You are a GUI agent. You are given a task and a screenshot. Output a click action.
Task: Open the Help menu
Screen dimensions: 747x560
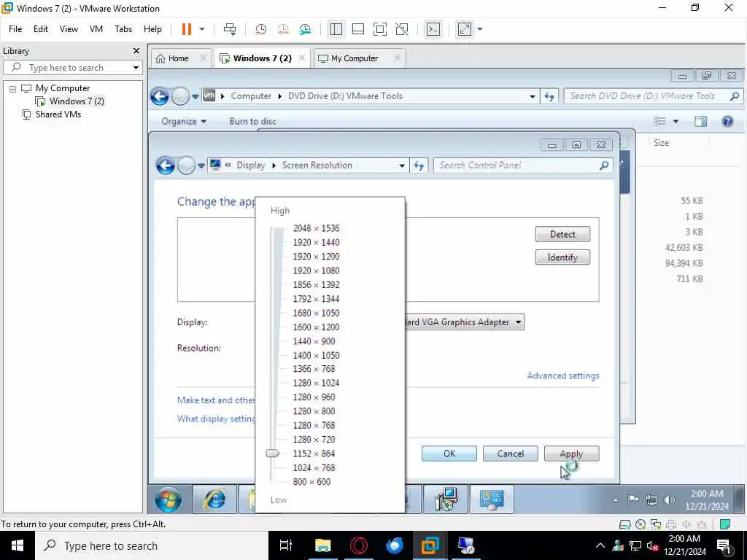click(152, 29)
